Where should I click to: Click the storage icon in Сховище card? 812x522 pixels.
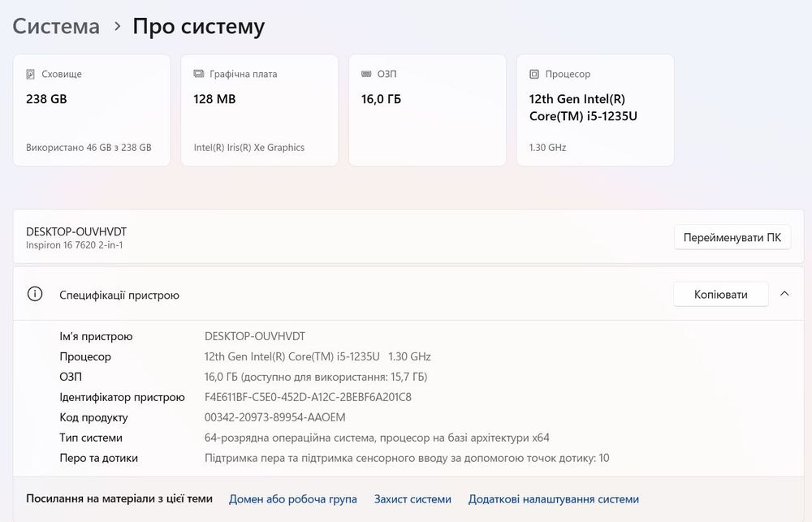pyautogui.click(x=31, y=74)
